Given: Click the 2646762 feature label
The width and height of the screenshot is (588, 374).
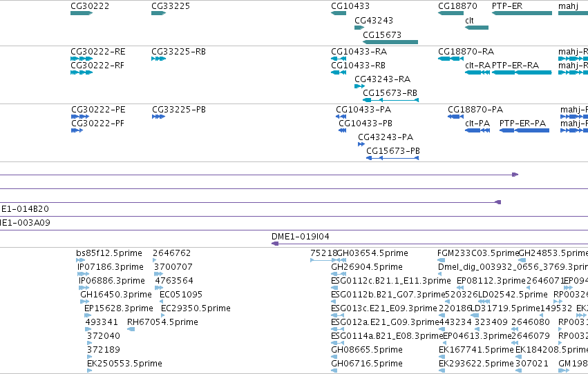Looking at the screenshot, I should click(172, 253).
